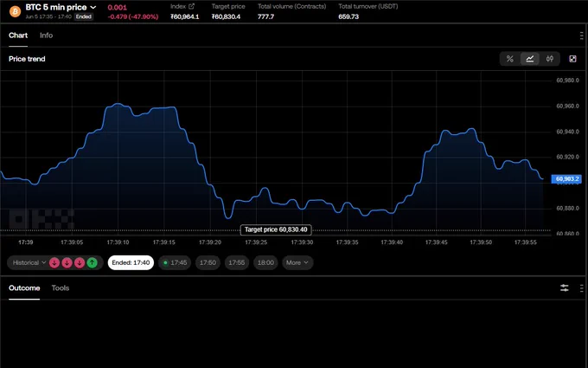
Task: Click the 60,980.0 price axis label
Action: (567, 81)
